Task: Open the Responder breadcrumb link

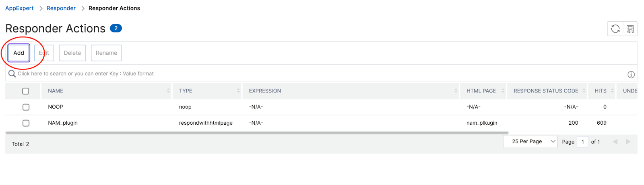Action: (x=61, y=8)
